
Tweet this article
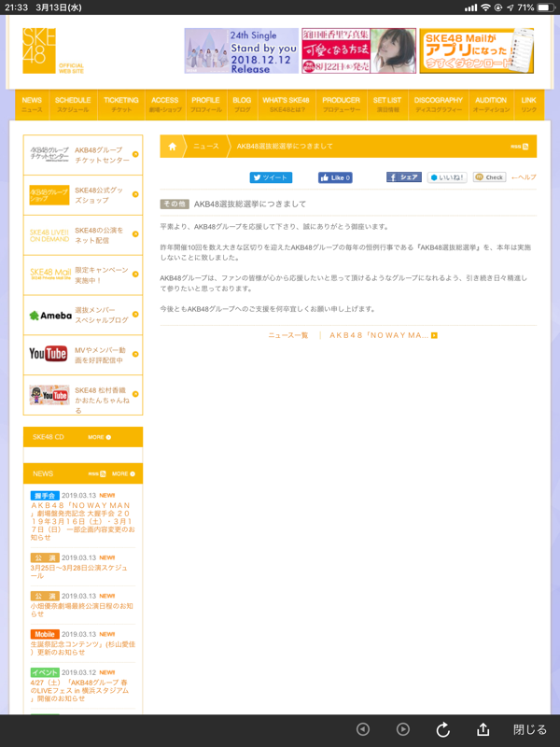(271, 177)
